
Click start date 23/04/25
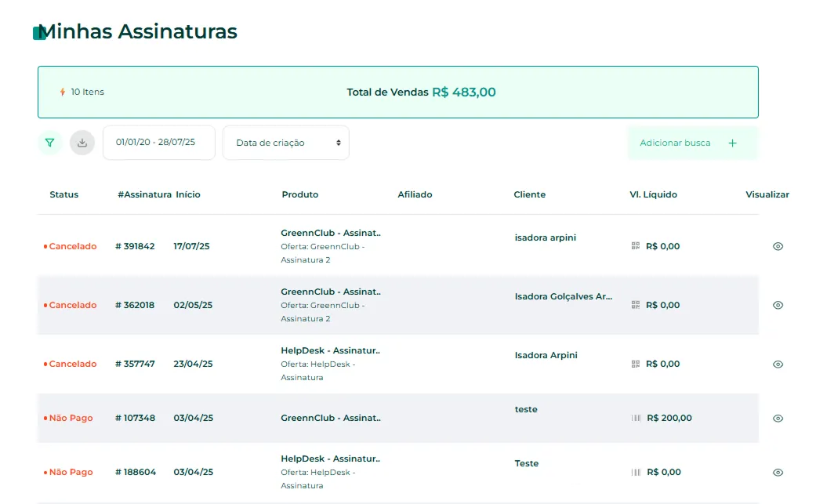tap(193, 364)
